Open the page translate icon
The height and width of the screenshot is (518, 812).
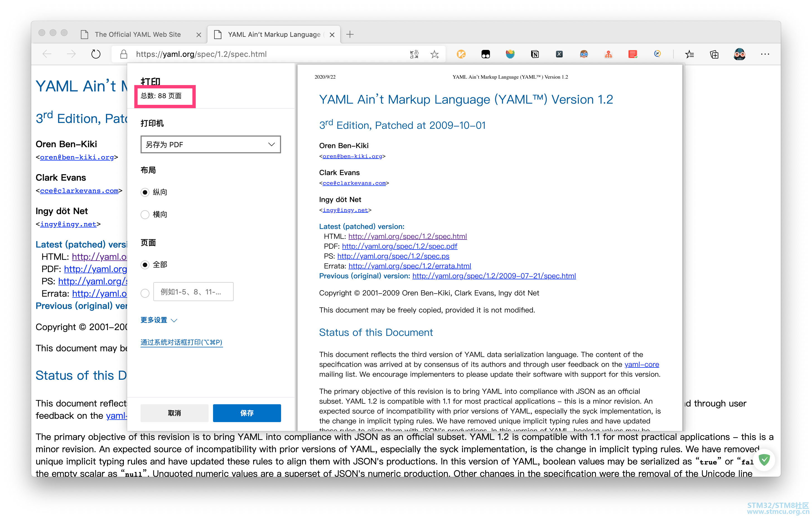414,54
